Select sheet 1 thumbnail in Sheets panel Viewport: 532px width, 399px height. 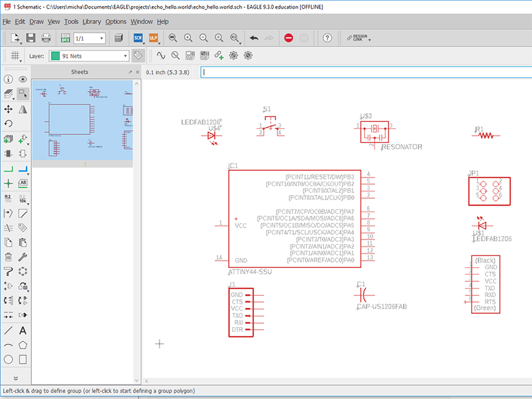(x=82, y=120)
